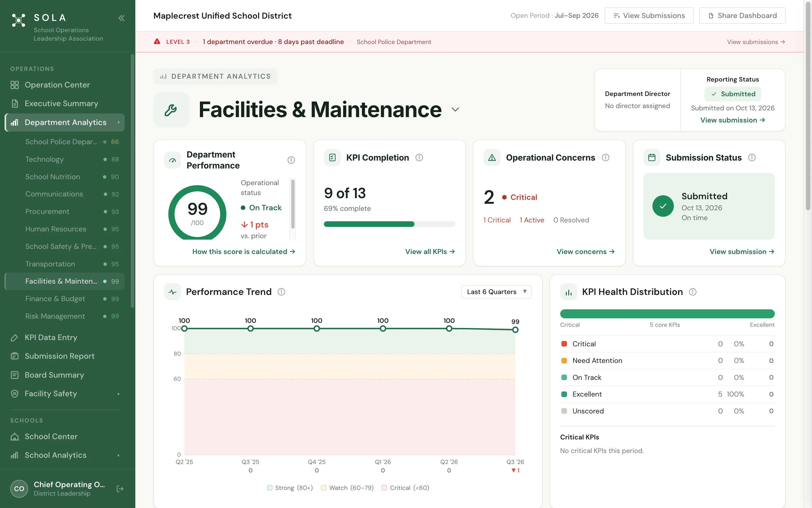The image size is (812, 508).
Task: Click the Q2 '25 data point on trend chart
Action: pyautogui.click(x=184, y=329)
